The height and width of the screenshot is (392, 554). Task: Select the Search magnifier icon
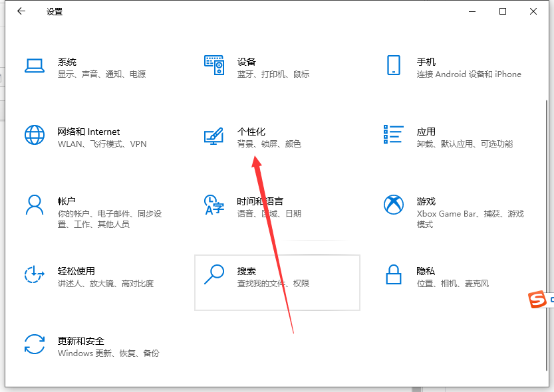[x=213, y=274]
